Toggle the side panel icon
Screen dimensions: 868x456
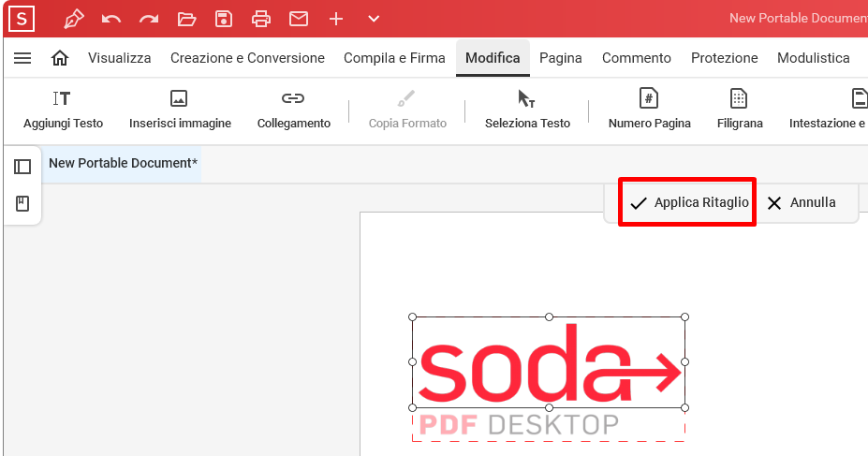pos(22,167)
